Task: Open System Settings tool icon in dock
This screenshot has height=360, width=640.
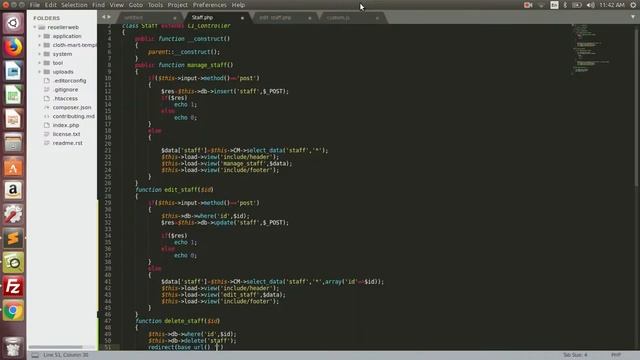Action: coord(13,215)
